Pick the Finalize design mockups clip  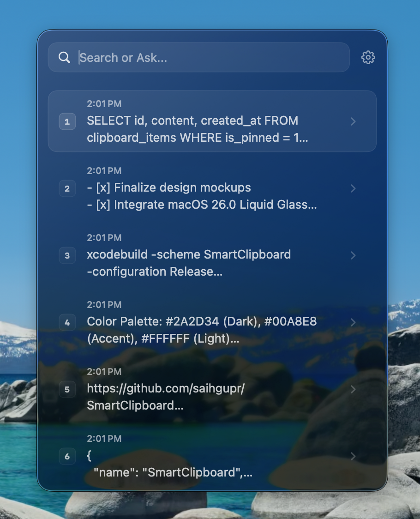212,188
